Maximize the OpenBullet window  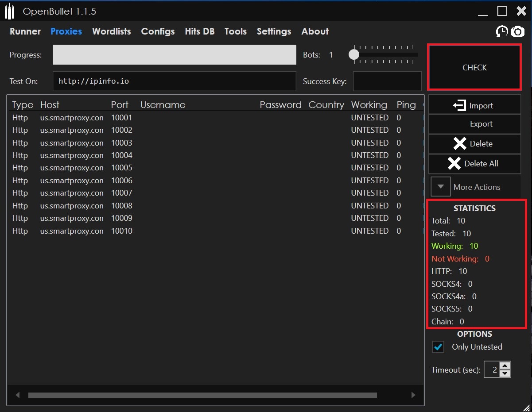502,11
